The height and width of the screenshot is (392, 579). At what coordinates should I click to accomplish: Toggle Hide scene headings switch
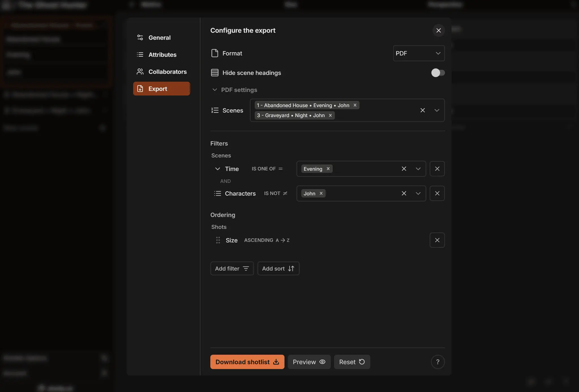click(438, 73)
